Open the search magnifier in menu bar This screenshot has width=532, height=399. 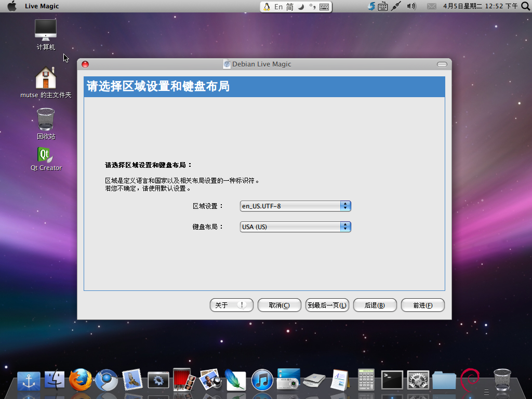[526, 6]
